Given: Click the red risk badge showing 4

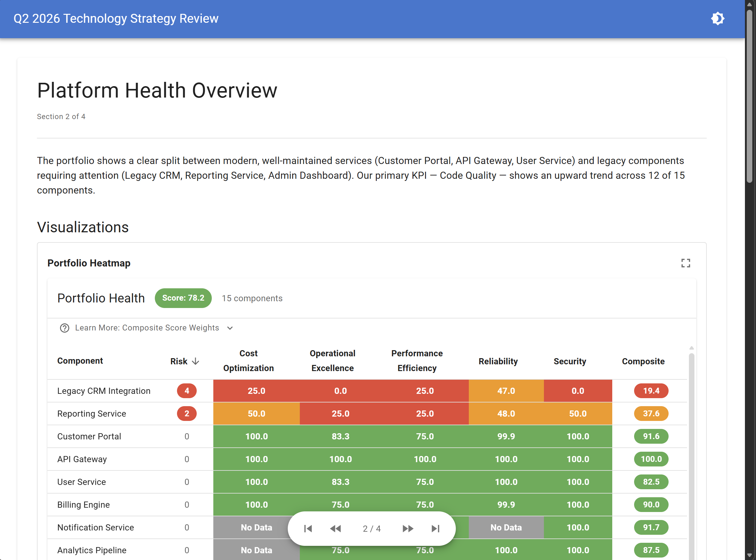Looking at the screenshot, I should 187,391.
